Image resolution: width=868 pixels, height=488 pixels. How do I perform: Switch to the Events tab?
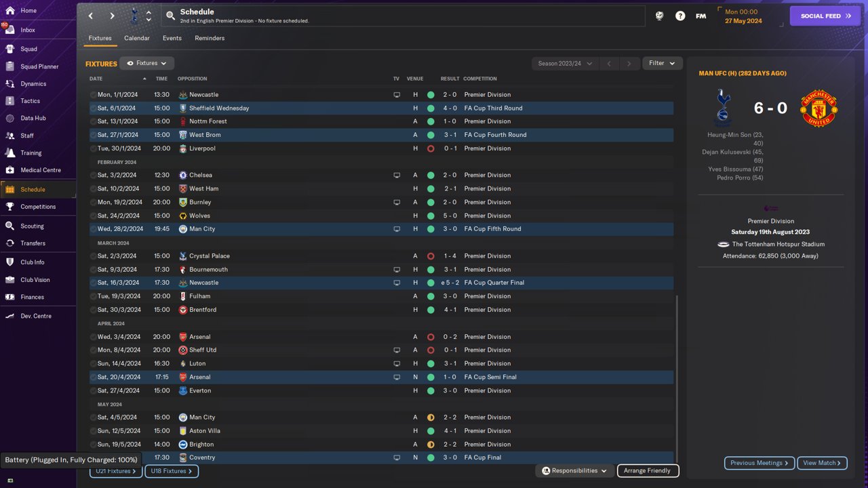pos(172,39)
